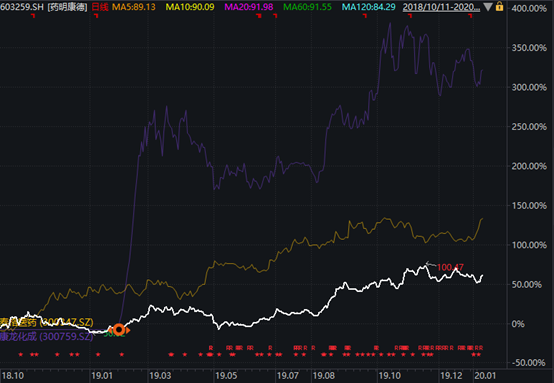Open the date range dropdown triangle
The height and width of the screenshot is (383, 554).
488,7
